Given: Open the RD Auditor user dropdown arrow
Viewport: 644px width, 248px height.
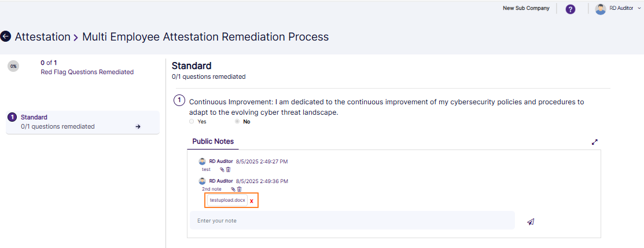Looking at the screenshot, I should (x=639, y=9).
